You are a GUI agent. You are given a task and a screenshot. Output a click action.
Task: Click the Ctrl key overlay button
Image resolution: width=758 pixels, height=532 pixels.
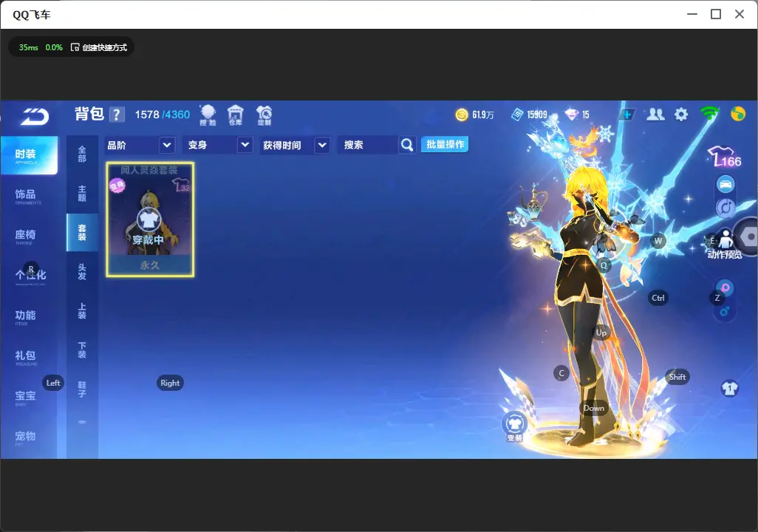(x=658, y=298)
